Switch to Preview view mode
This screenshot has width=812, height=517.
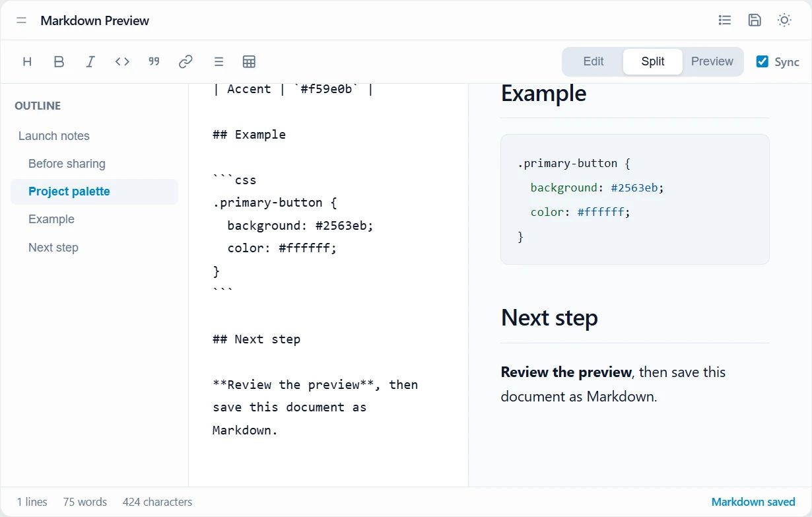click(712, 61)
